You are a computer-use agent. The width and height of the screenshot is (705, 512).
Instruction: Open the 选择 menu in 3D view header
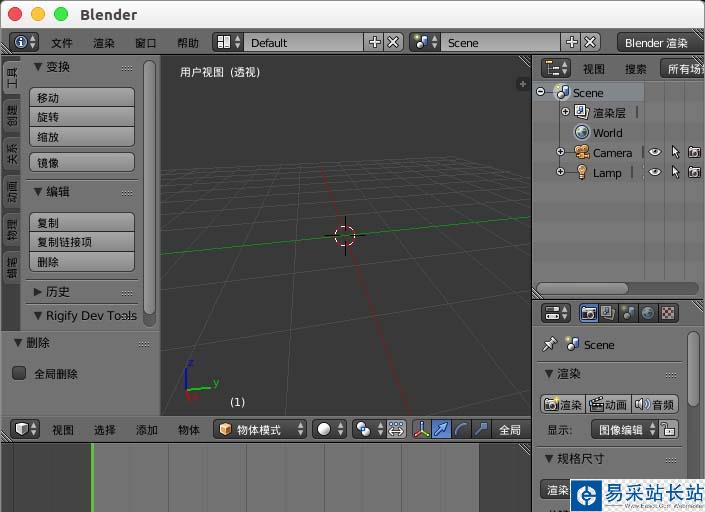(105, 430)
